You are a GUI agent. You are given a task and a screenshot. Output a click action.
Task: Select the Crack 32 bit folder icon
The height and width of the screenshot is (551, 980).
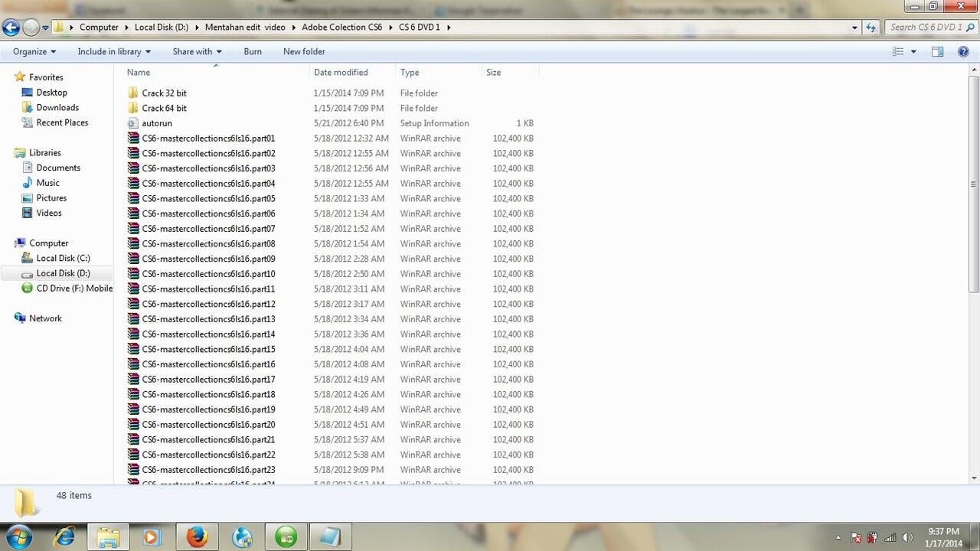[x=133, y=93]
